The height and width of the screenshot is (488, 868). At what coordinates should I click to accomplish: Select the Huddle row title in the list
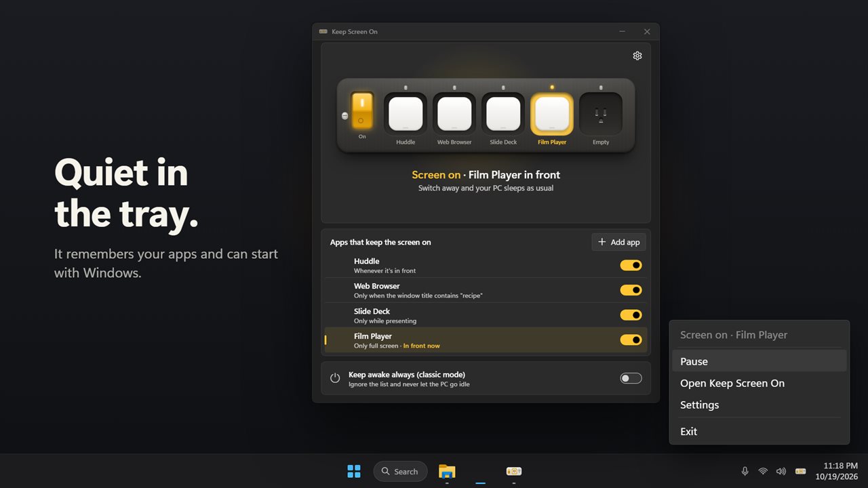[367, 261]
